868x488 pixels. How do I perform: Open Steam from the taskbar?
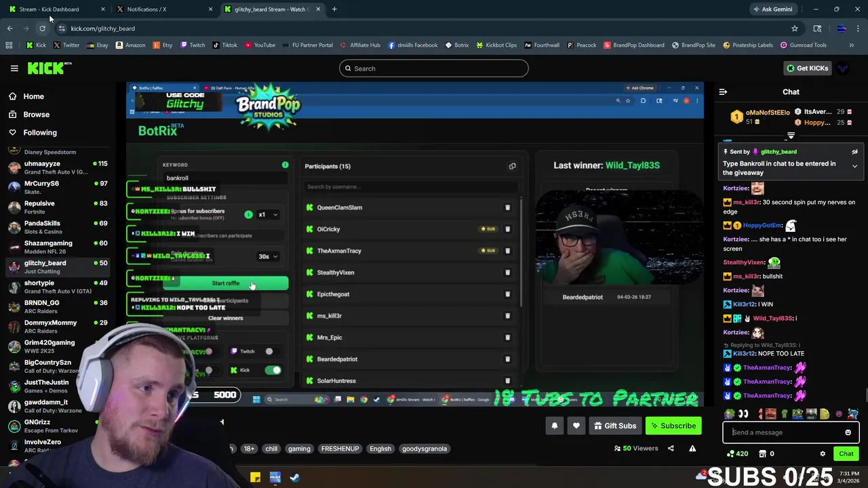point(294,478)
